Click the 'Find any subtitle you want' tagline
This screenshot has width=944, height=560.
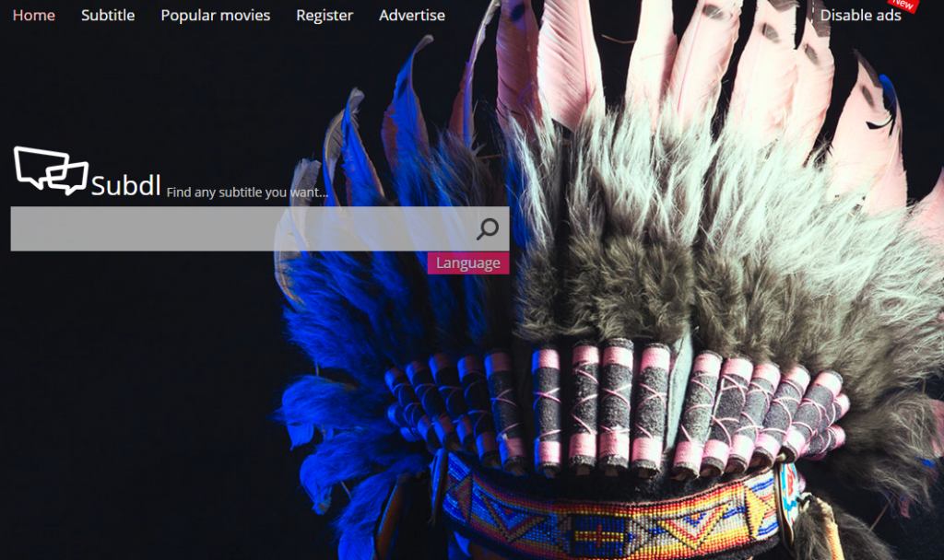point(247,192)
